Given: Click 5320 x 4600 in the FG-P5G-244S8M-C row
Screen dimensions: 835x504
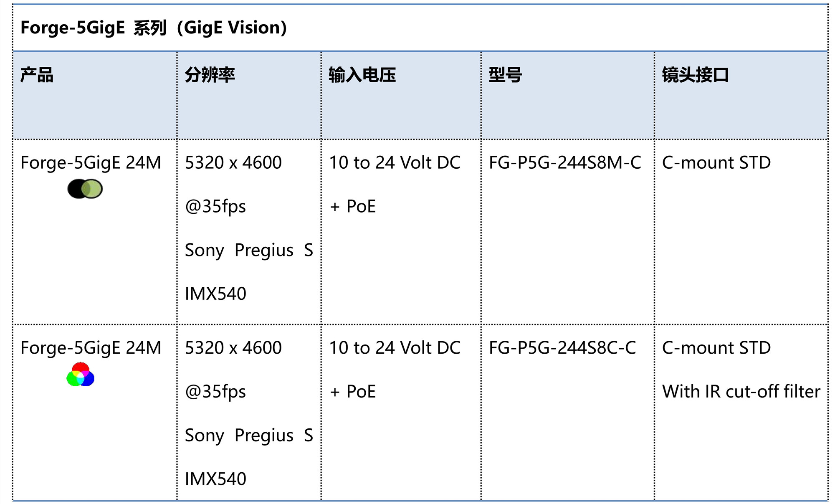Looking at the screenshot, I should [x=233, y=162].
